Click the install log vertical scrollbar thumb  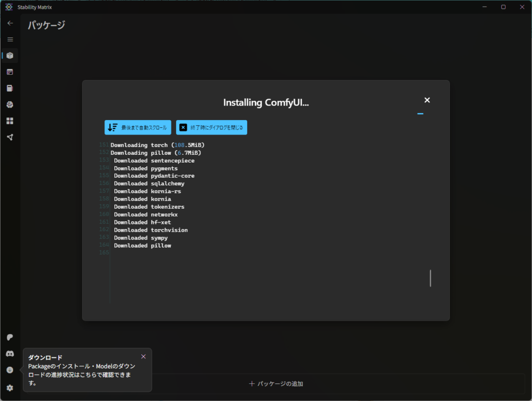pyautogui.click(x=430, y=278)
